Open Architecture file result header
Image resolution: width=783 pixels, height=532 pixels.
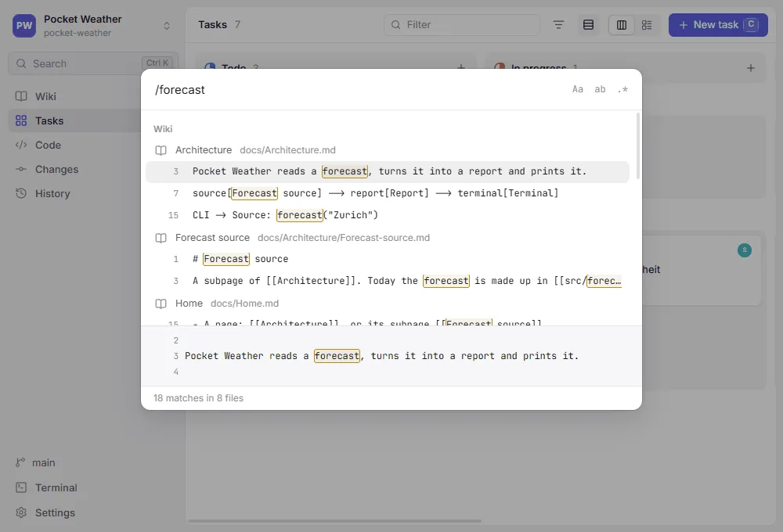pos(388,150)
